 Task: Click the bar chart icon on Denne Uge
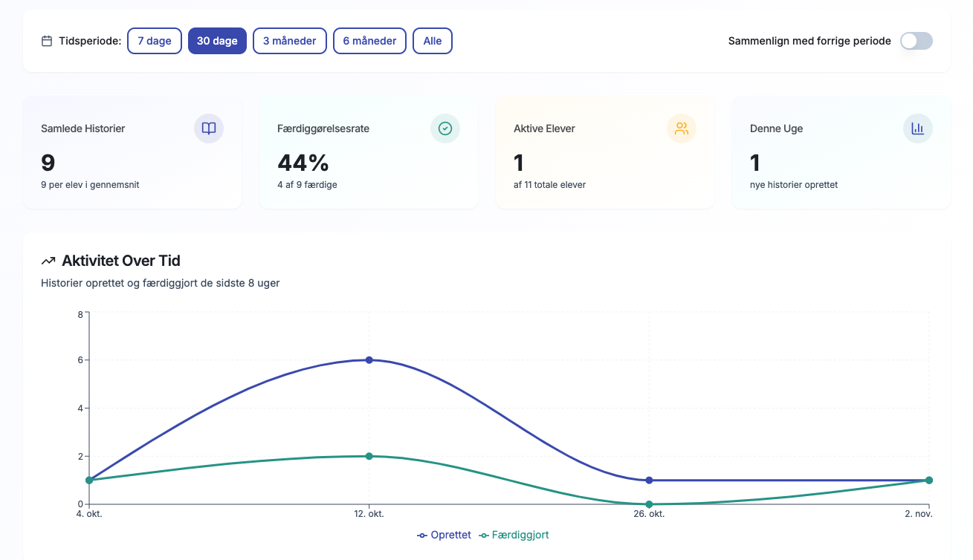[918, 128]
